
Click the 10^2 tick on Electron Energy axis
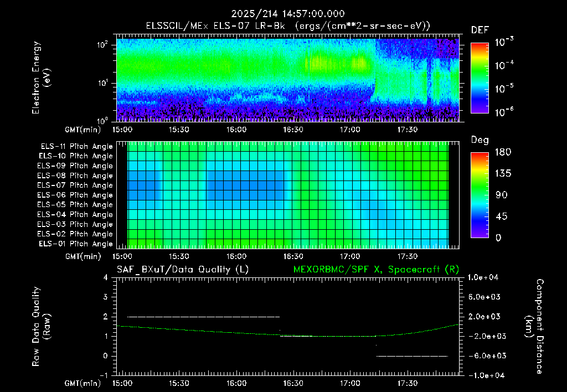coord(102,44)
